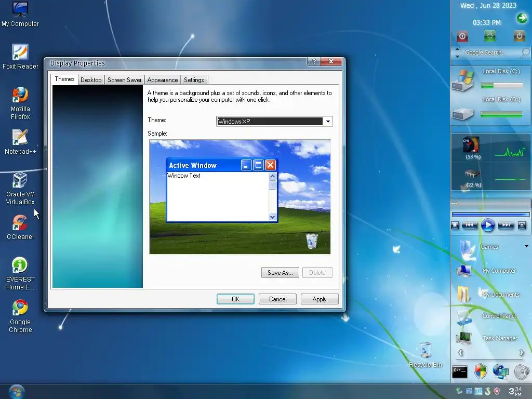Open the Recycle Bin on desktop

pyautogui.click(x=425, y=355)
